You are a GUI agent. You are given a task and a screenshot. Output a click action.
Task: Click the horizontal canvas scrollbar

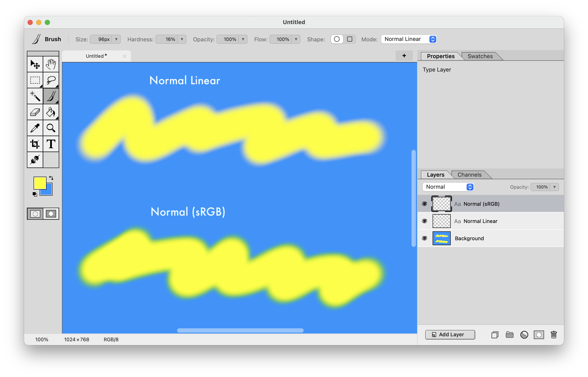[240, 330]
